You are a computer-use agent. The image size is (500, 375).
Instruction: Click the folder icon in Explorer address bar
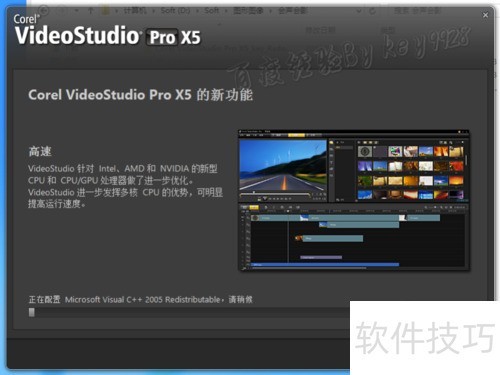(106, 11)
